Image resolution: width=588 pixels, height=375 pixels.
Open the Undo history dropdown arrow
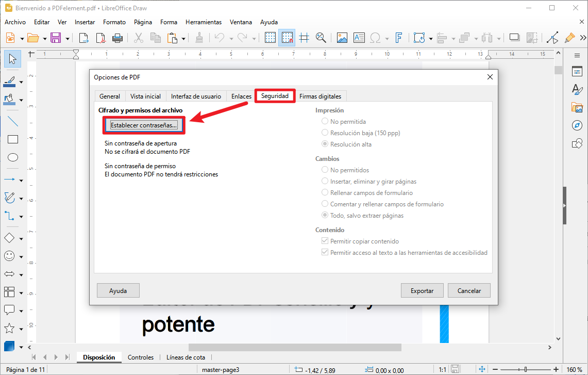(x=231, y=38)
